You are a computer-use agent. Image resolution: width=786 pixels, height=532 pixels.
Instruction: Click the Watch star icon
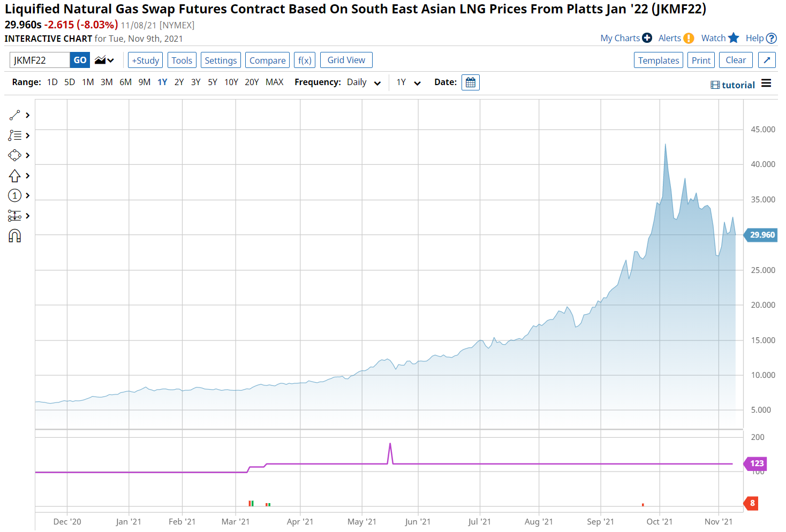click(x=734, y=38)
